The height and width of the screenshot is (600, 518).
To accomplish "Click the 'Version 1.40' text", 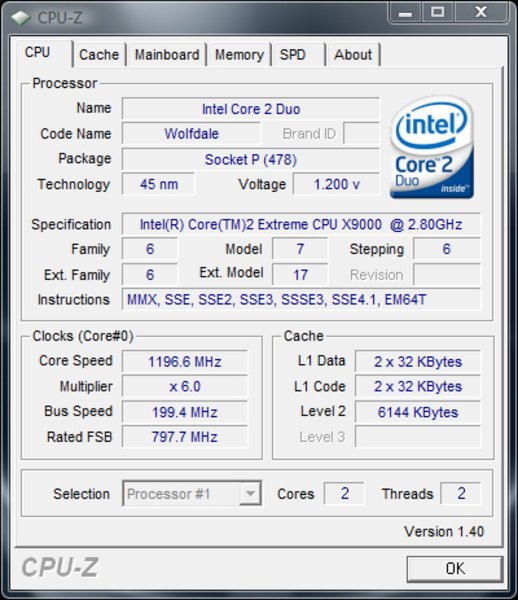I will tap(444, 532).
